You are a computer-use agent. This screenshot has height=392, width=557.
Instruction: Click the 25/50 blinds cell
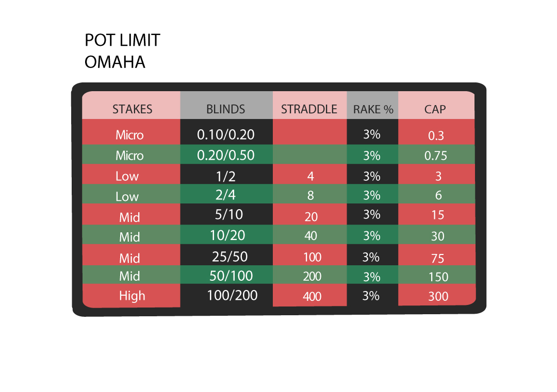point(230,257)
